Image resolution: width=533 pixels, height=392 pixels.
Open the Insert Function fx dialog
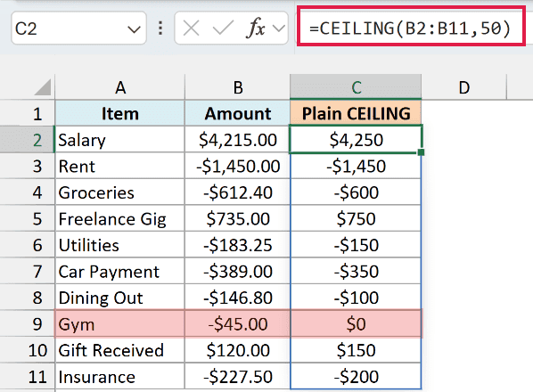[x=256, y=28]
